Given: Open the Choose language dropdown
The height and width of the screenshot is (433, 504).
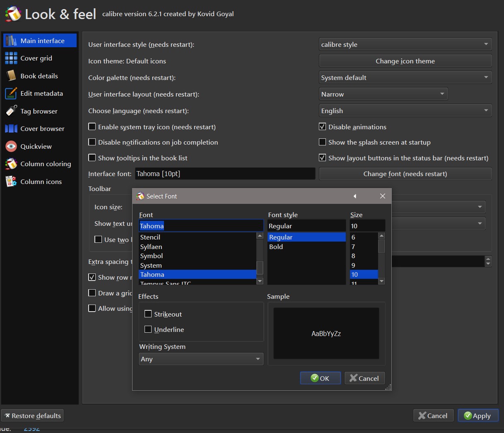Looking at the screenshot, I should (x=405, y=111).
